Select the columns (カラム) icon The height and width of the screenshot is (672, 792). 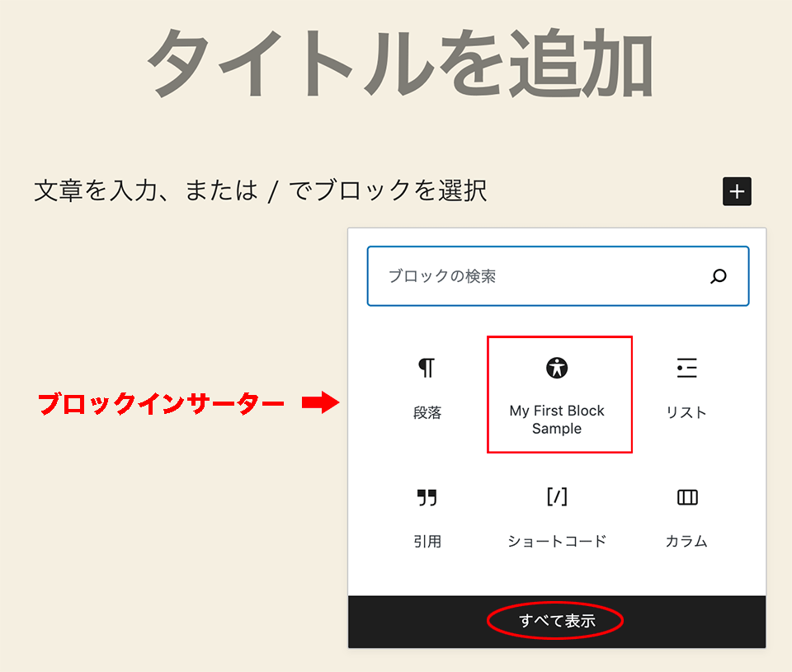(686, 497)
